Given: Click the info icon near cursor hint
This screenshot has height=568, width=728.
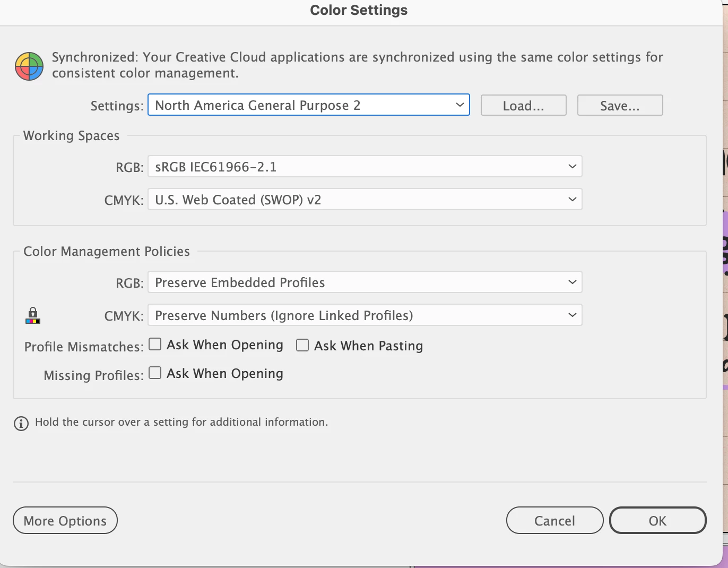Looking at the screenshot, I should click(x=21, y=423).
